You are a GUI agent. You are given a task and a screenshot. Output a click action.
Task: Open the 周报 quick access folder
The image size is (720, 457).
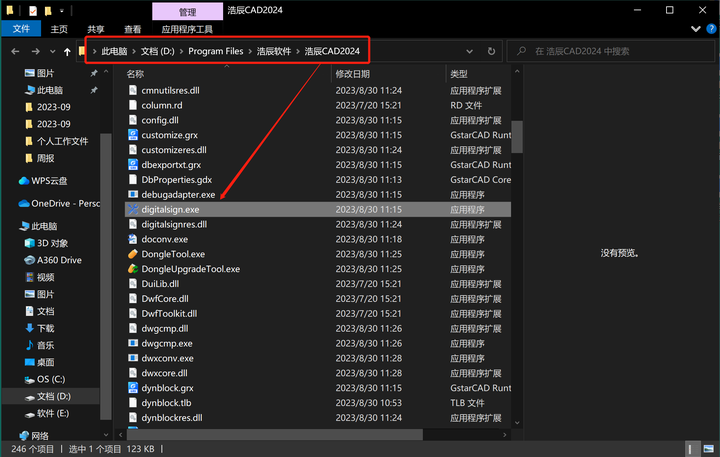39,158
